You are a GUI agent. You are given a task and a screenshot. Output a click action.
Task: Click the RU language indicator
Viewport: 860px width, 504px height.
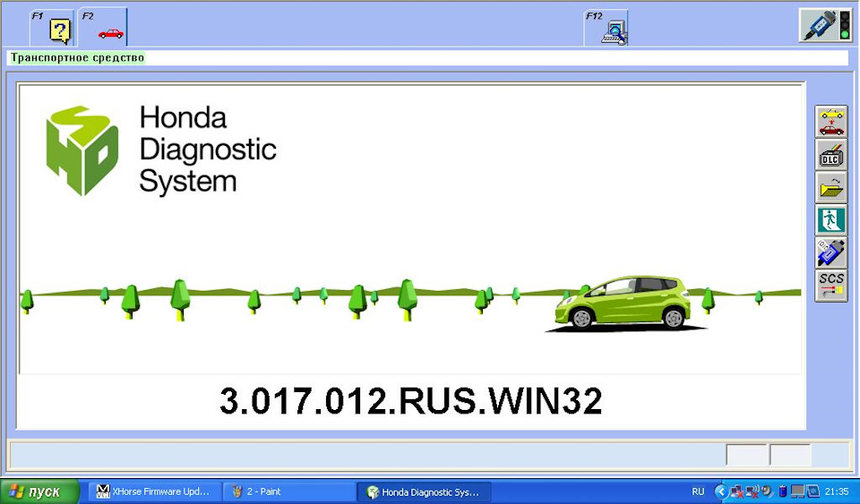698,491
